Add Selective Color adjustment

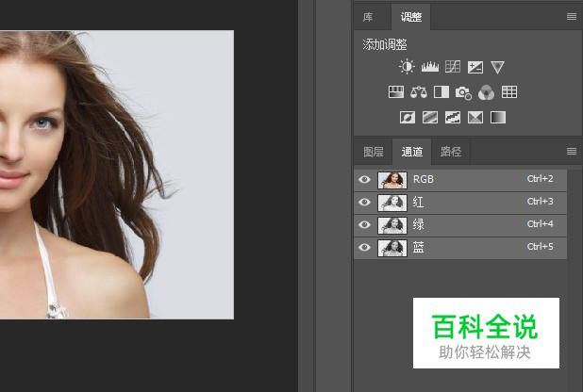475,118
